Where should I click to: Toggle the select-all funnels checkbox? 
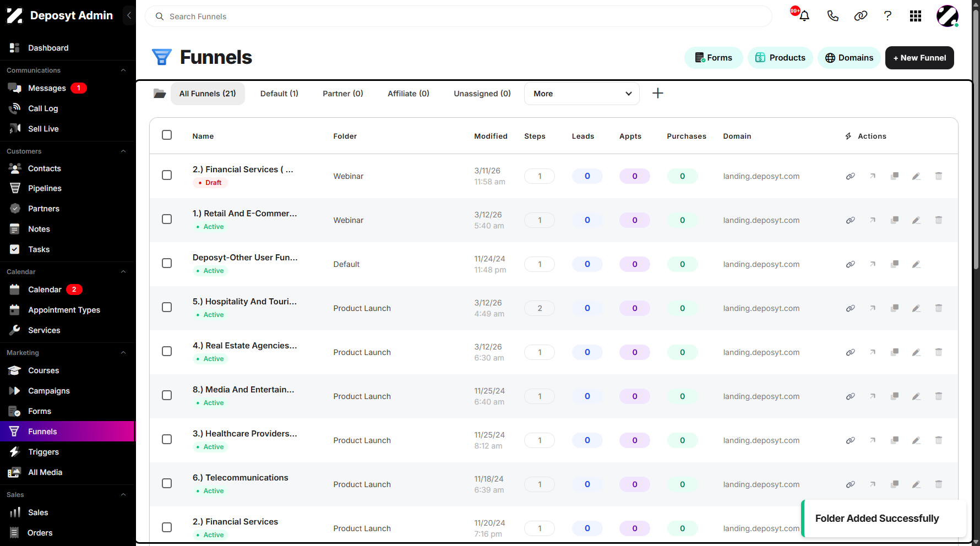click(167, 135)
